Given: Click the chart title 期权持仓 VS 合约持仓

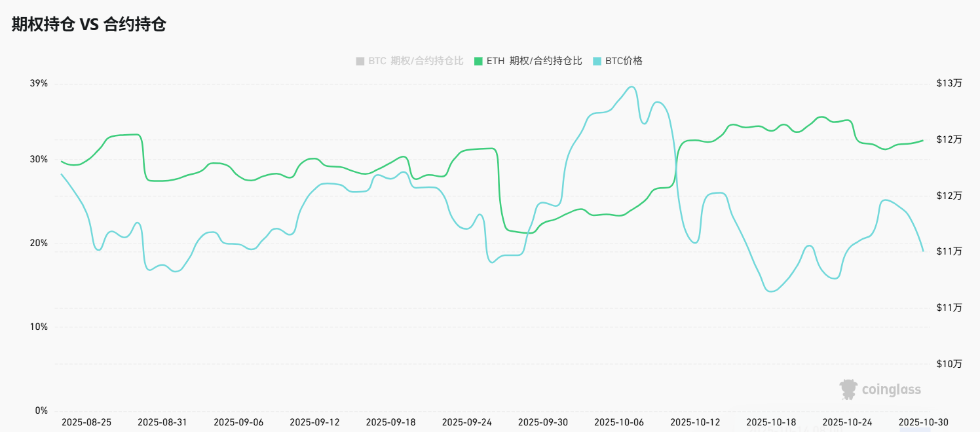Looking at the screenshot, I should click(88, 25).
